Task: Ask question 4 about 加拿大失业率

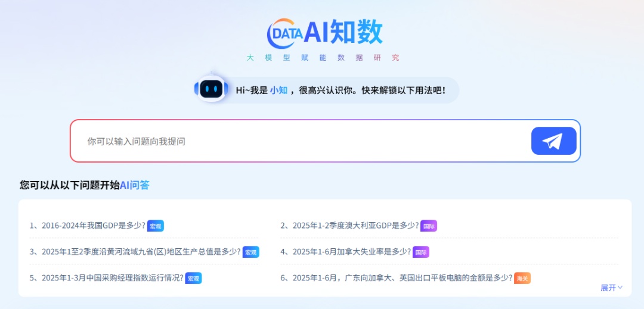Action: click(346, 252)
